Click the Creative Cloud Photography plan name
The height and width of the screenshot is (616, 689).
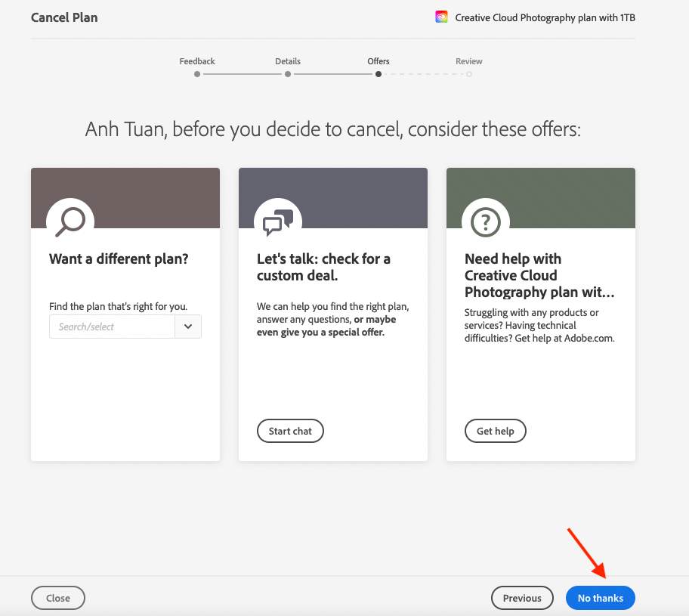550,17
